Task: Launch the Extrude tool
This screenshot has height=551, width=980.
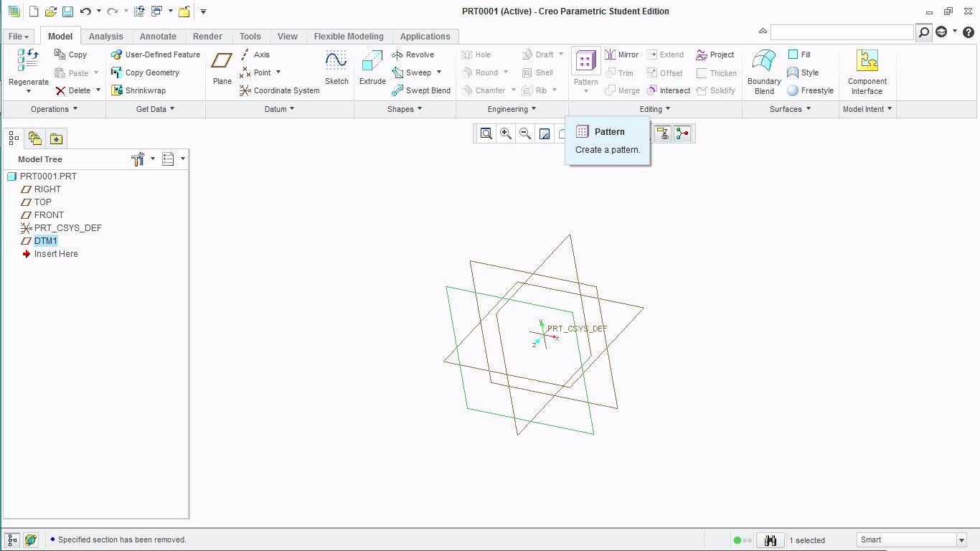Action: (x=372, y=67)
